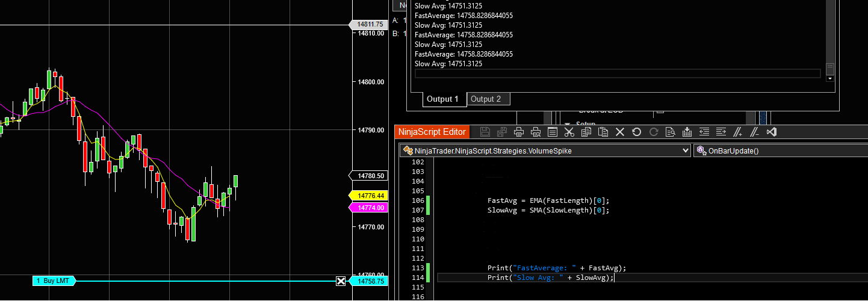Click the Print FastAverage code line
This screenshot has width=868, height=301.
point(557,268)
